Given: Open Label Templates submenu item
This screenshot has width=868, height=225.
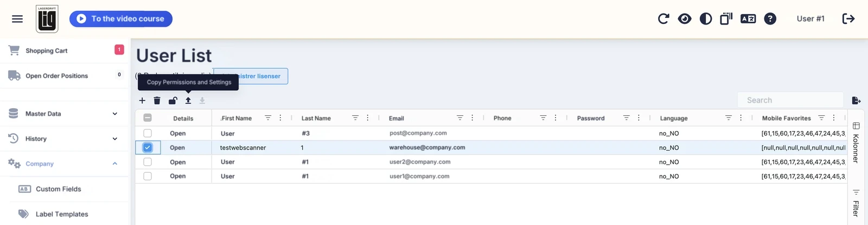Looking at the screenshot, I should [x=62, y=214].
